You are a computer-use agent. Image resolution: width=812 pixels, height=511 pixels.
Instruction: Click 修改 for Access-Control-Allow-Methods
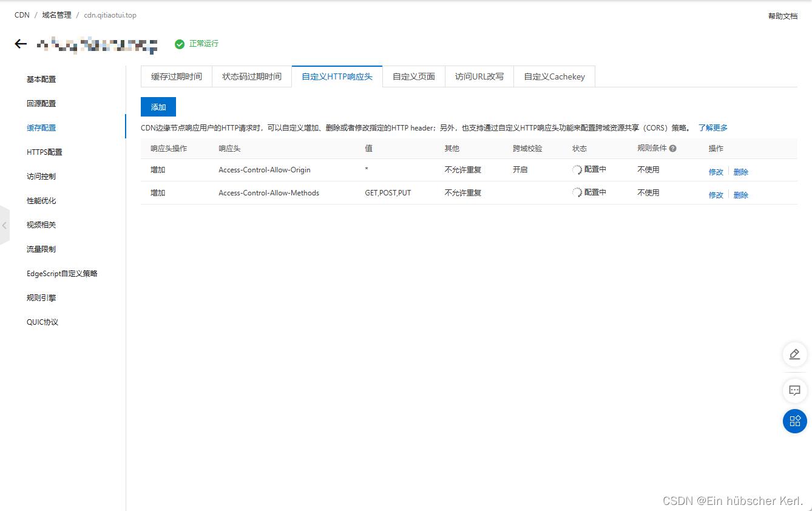[x=716, y=195]
